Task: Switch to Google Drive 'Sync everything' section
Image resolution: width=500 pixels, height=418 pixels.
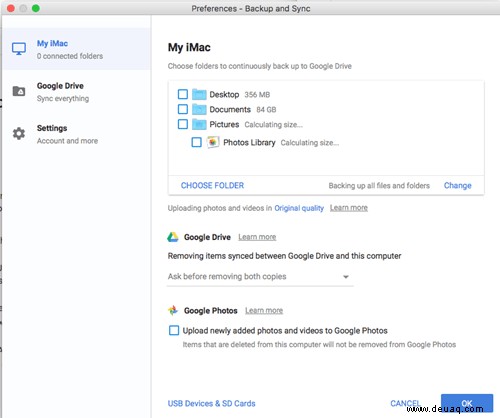Action: (77, 92)
